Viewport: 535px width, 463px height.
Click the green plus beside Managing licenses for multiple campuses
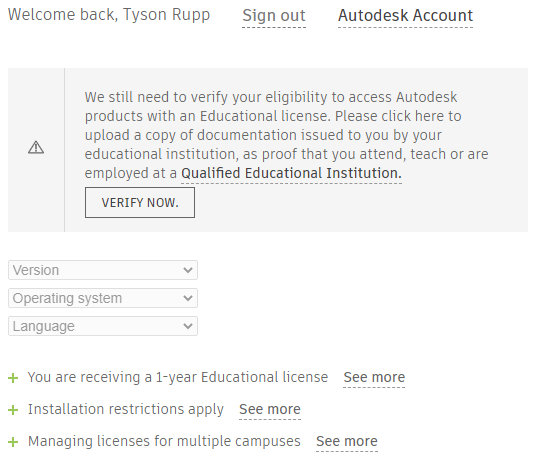click(13, 442)
